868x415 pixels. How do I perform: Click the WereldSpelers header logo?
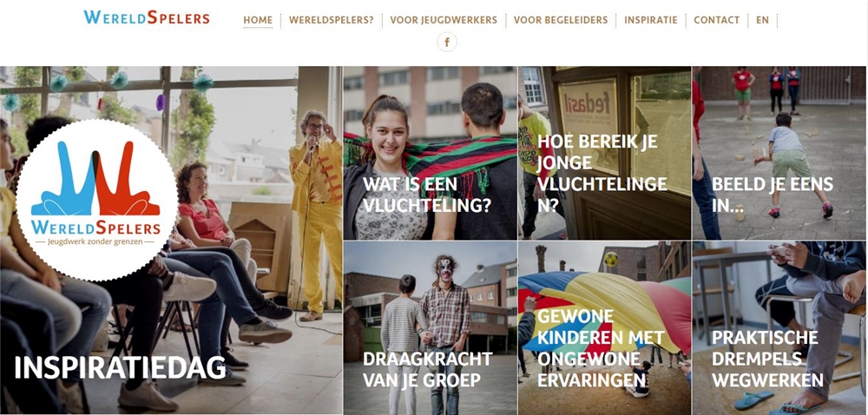click(x=147, y=17)
